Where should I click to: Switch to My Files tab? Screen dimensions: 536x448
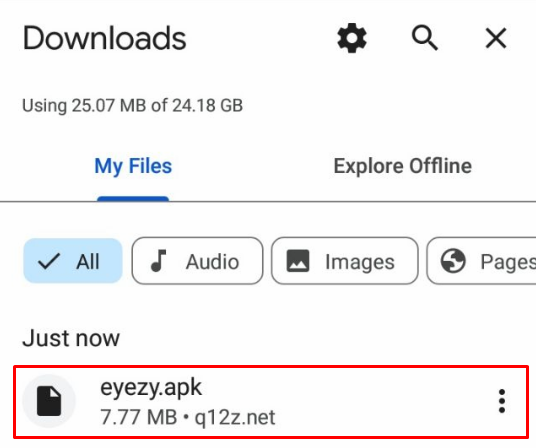tap(133, 166)
